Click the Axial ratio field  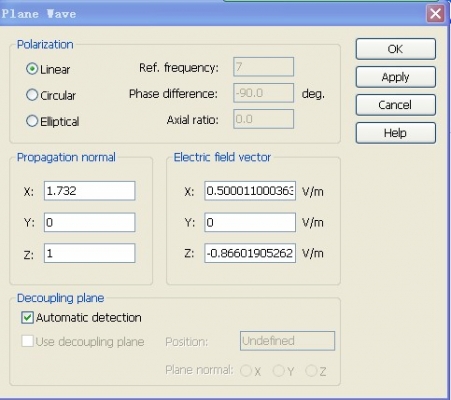[264, 119]
